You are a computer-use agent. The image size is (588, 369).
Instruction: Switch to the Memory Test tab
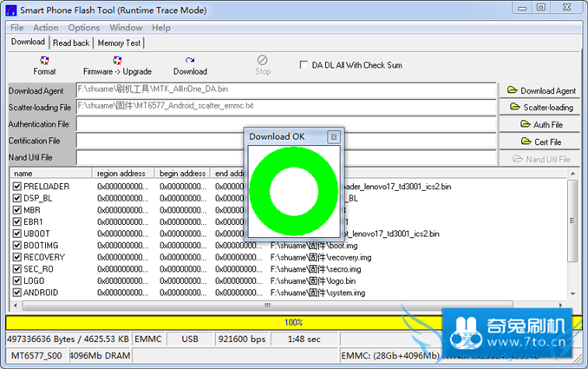pos(120,43)
